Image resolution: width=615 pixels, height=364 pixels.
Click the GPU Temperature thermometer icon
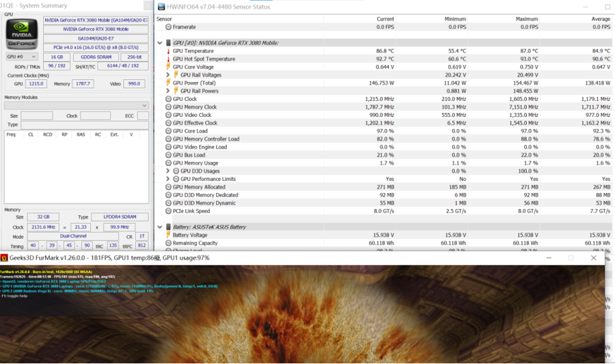pos(168,51)
